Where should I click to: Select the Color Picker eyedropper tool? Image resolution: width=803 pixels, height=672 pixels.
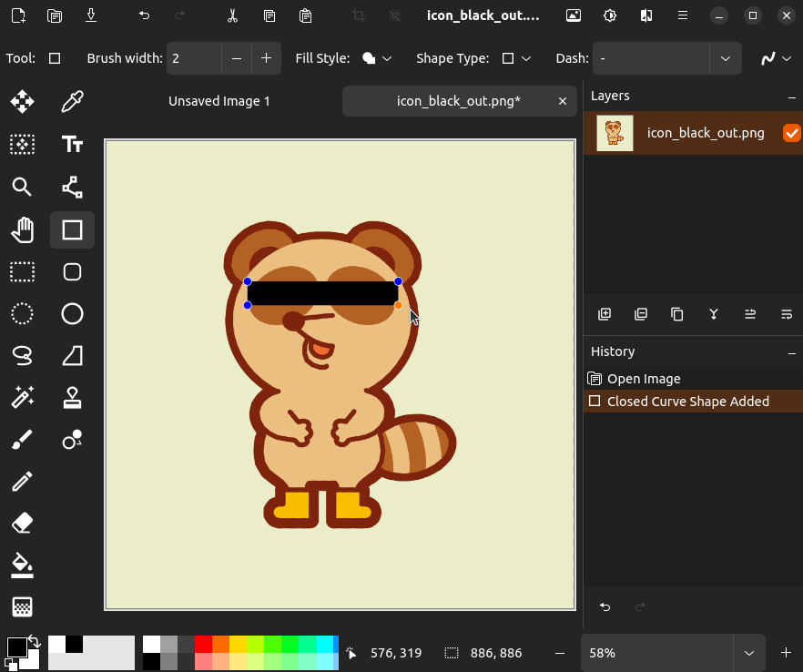point(72,101)
